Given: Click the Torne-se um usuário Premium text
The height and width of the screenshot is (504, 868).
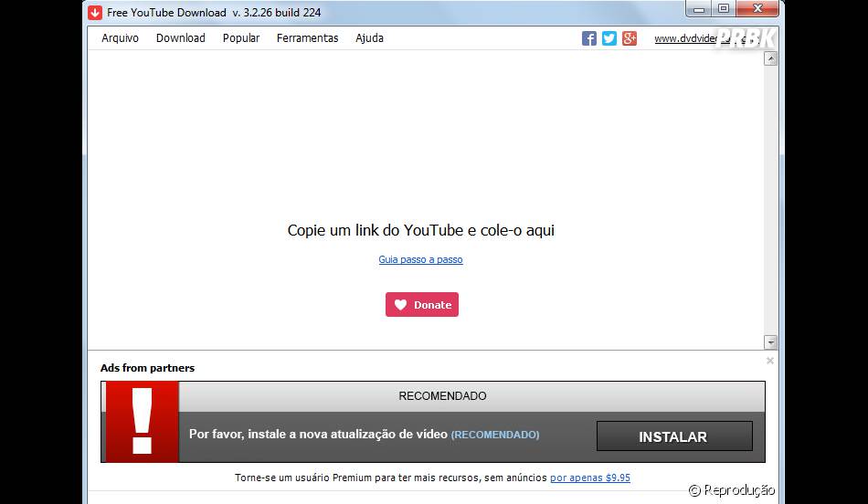Looking at the screenshot, I should pyautogui.click(x=390, y=478).
